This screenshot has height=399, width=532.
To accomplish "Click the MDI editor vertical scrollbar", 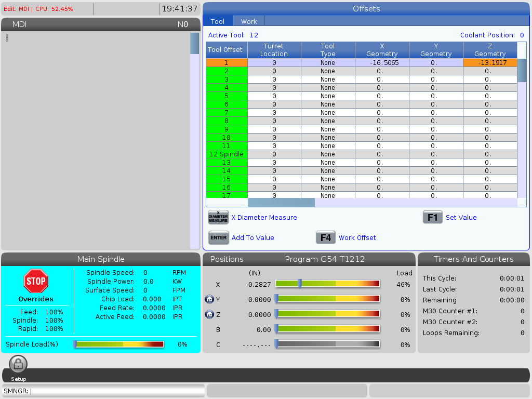I will 195,140.
